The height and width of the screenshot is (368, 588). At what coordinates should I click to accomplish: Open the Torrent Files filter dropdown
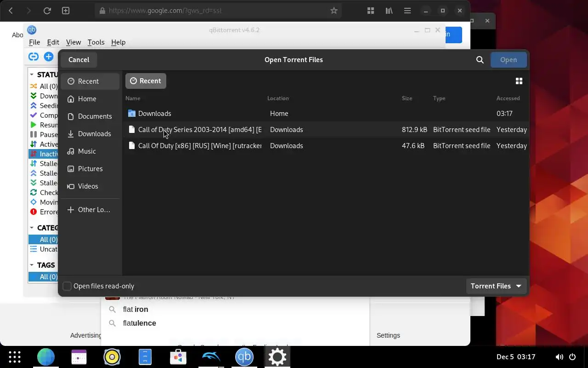pyautogui.click(x=496, y=286)
